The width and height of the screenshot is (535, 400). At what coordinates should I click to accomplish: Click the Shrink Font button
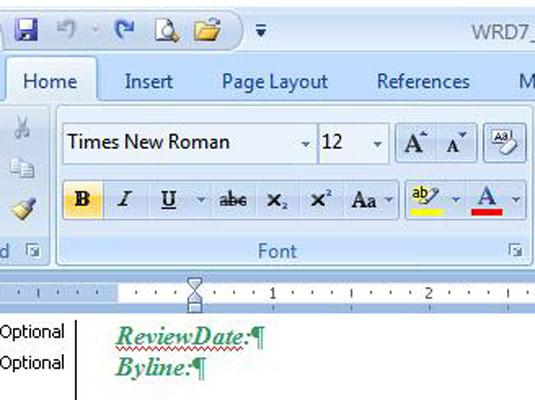tap(457, 143)
